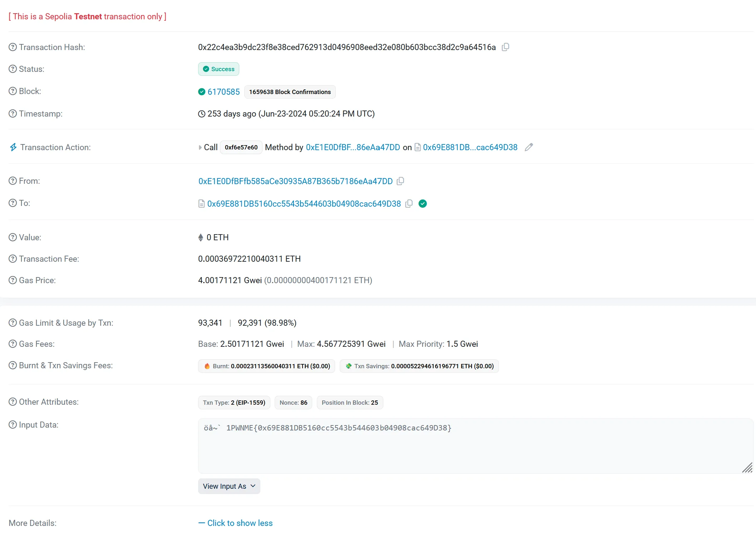Screen dimensions: 756x537
Task: Click to show less details expander
Action: (x=235, y=523)
